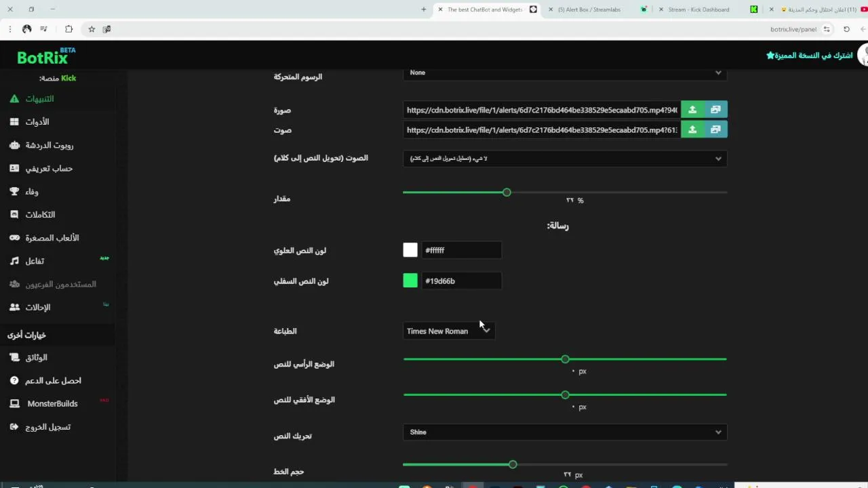Open the MonsterBuilds sidebar link

click(x=52, y=404)
